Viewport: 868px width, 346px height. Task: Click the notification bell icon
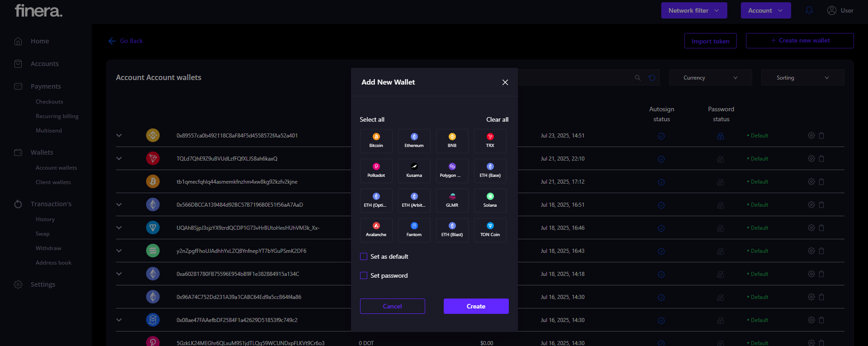809,10
